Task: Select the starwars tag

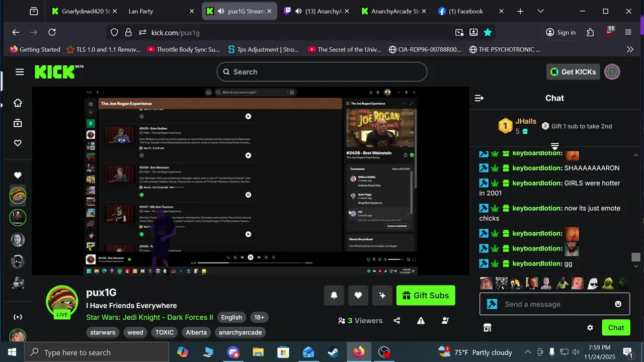Action: tap(103, 332)
